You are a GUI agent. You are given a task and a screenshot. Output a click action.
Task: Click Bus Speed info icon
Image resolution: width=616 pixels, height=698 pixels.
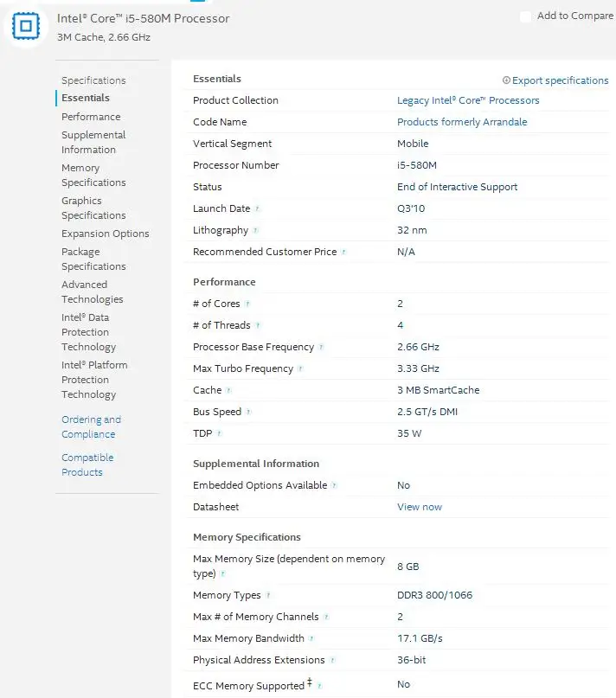point(248,412)
